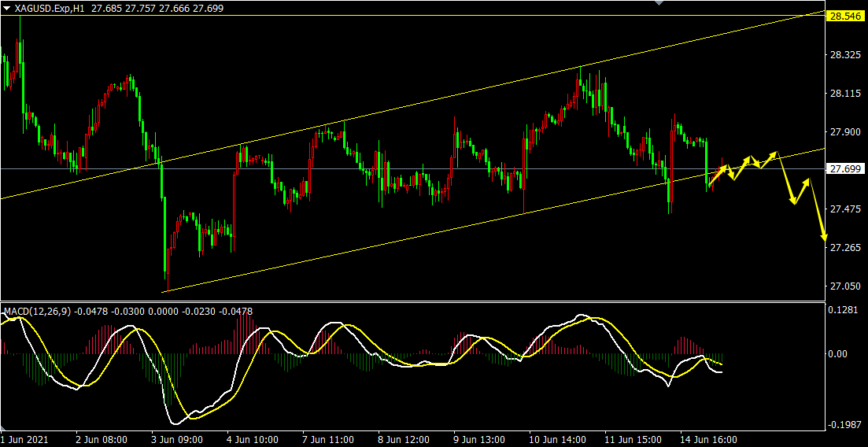
Task: Click the 28.325 price scale mark
Action: [x=844, y=55]
